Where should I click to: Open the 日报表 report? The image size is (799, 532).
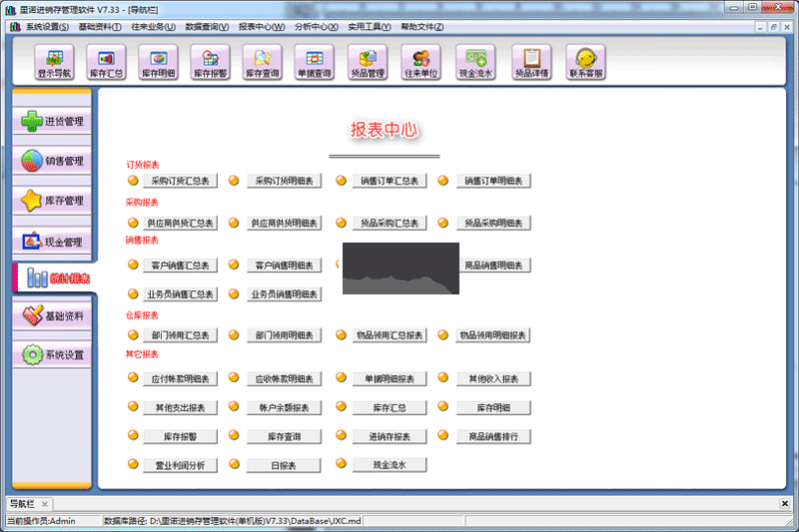(285, 465)
